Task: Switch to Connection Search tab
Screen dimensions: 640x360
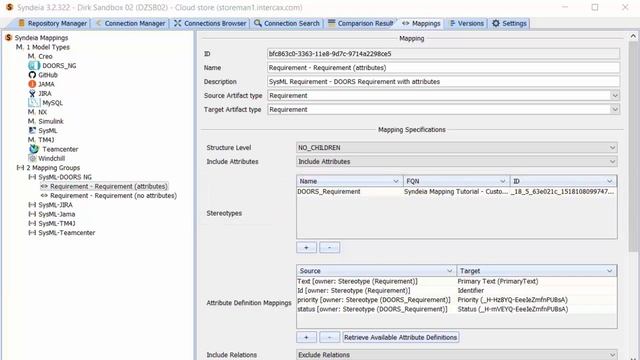Action: [287, 23]
